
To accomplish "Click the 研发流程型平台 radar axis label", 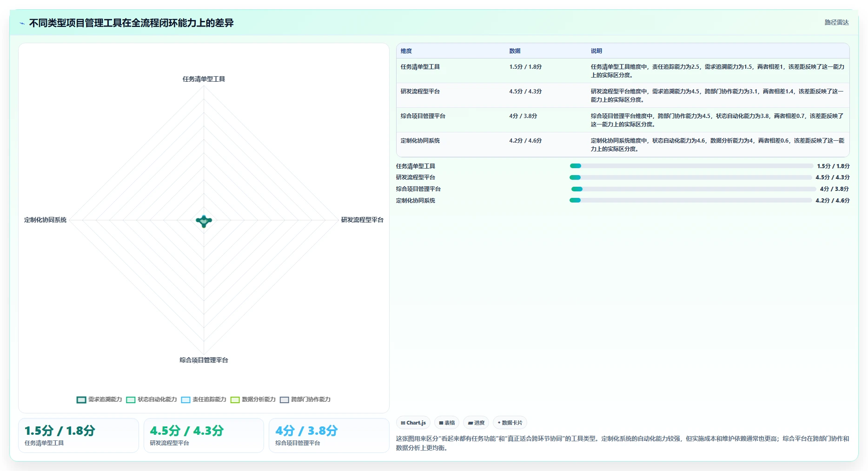I will pyautogui.click(x=362, y=220).
